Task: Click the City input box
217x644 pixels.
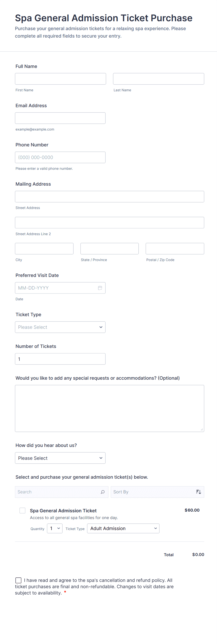Action: (44, 248)
